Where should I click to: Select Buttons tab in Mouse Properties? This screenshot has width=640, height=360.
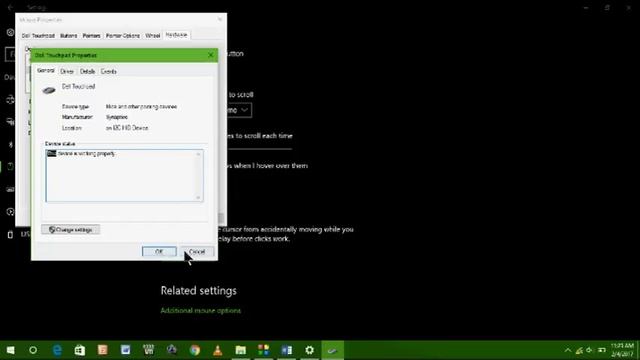pos(69,36)
